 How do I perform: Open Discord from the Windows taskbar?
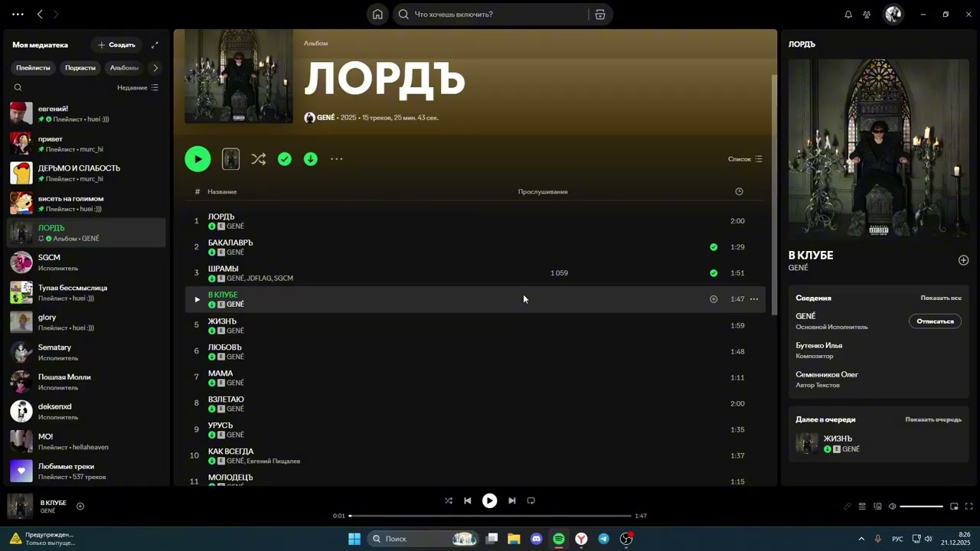pos(536,539)
